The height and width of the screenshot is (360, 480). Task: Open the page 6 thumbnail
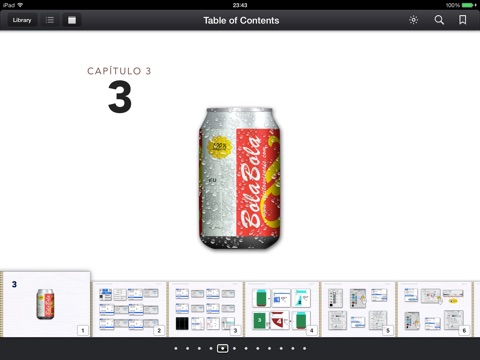pyautogui.click(x=435, y=309)
